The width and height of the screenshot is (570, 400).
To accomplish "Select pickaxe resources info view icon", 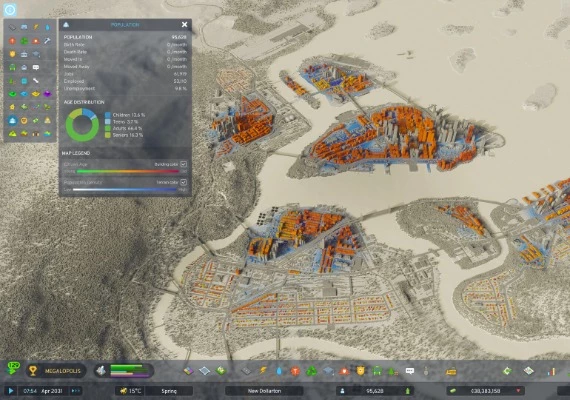I will click(x=47, y=41).
